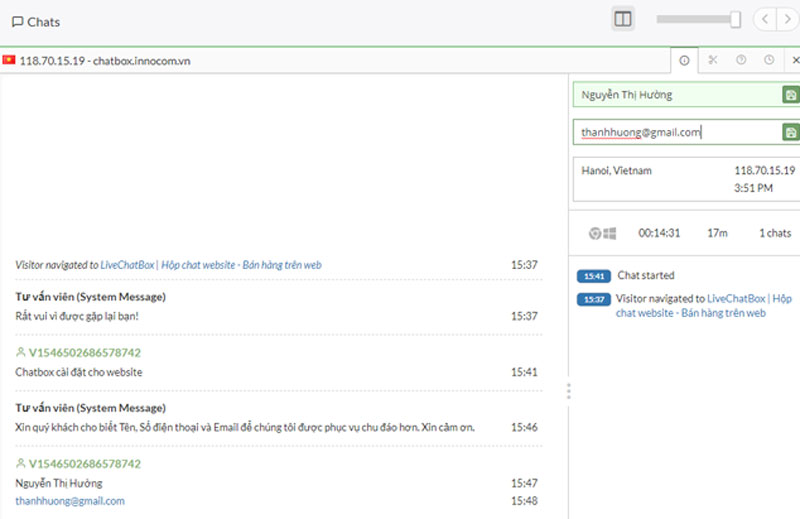The image size is (800, 519).
Task: Open the Chats section header
Action: (x=36, y=22)
